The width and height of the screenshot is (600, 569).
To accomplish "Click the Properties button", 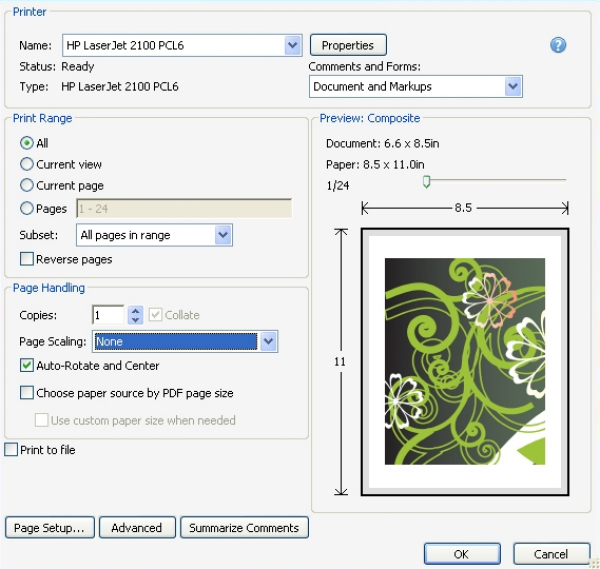I will click(x=348, y=45).
